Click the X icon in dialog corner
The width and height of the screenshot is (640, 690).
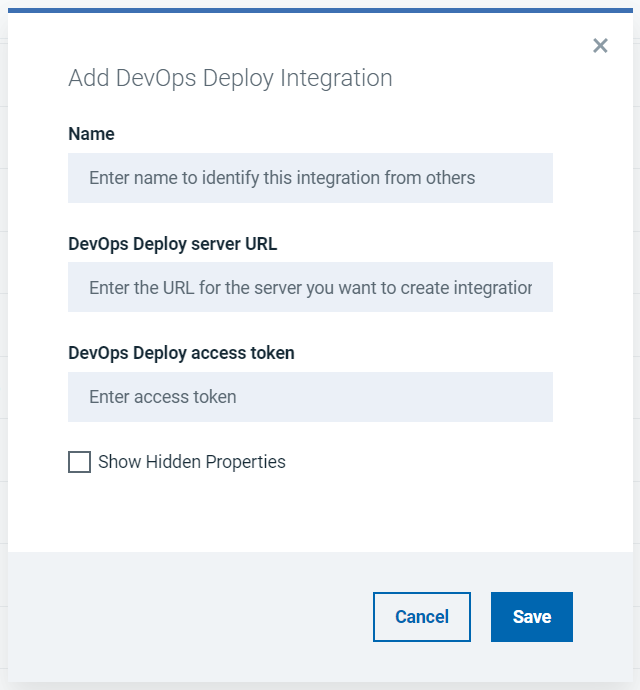coord(600,45)
